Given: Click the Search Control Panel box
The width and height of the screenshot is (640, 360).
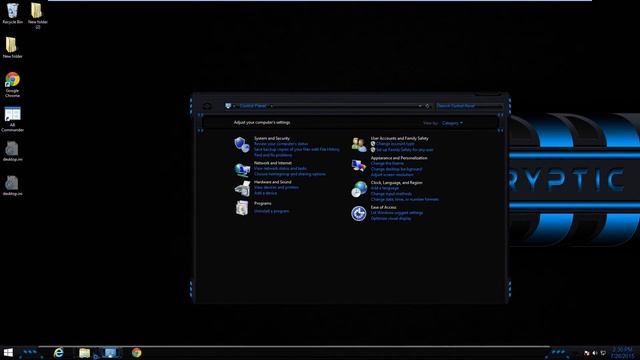Looking at the screenshot, I should coord(469,106).
